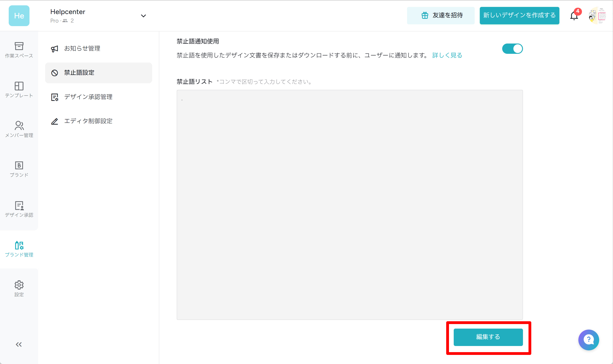Expand the Helpcenter team dropdown chevron
613x364 pixels.
(143, 16)
